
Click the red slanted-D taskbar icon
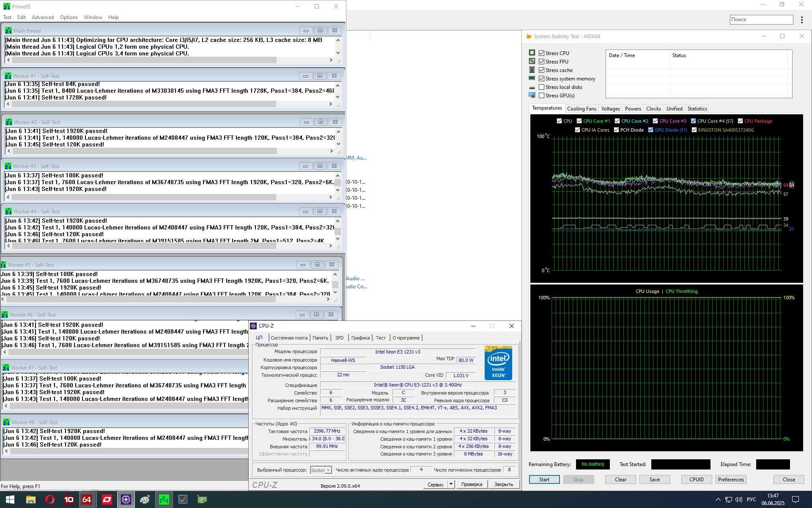tap(107, 500)
